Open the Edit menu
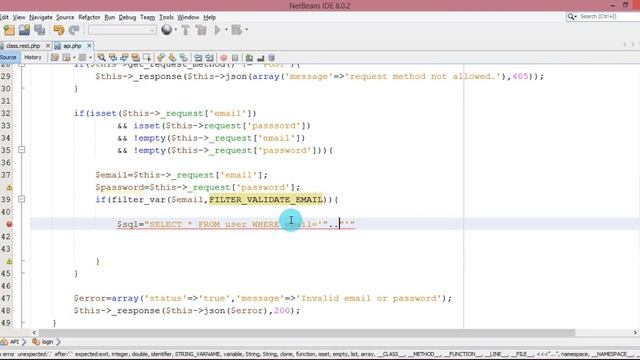 [4, 17]
